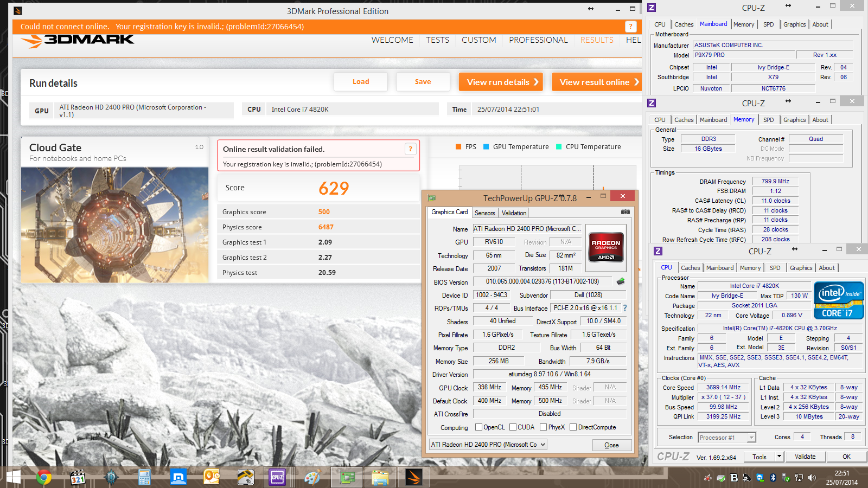Switch to 3DMark via the taskbar icon
Viewport: 868px width, 488px height.
[414, 477]
